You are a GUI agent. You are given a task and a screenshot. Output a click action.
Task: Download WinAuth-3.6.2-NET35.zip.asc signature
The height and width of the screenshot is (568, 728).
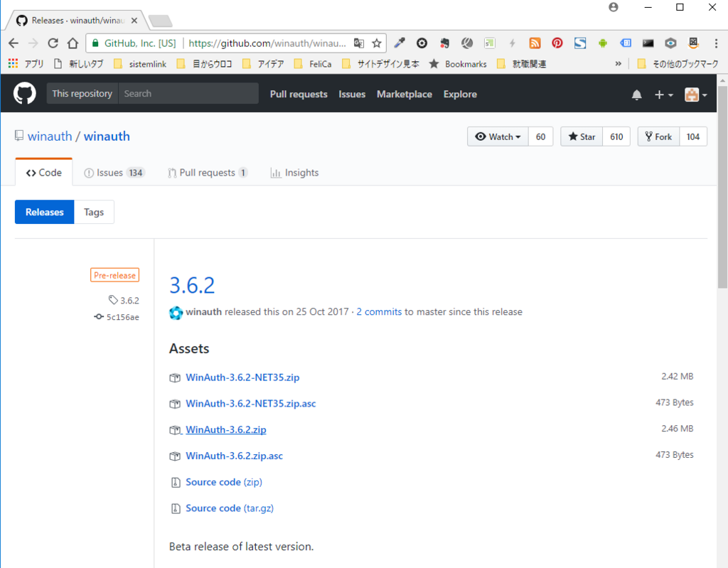tap(251, 404)
